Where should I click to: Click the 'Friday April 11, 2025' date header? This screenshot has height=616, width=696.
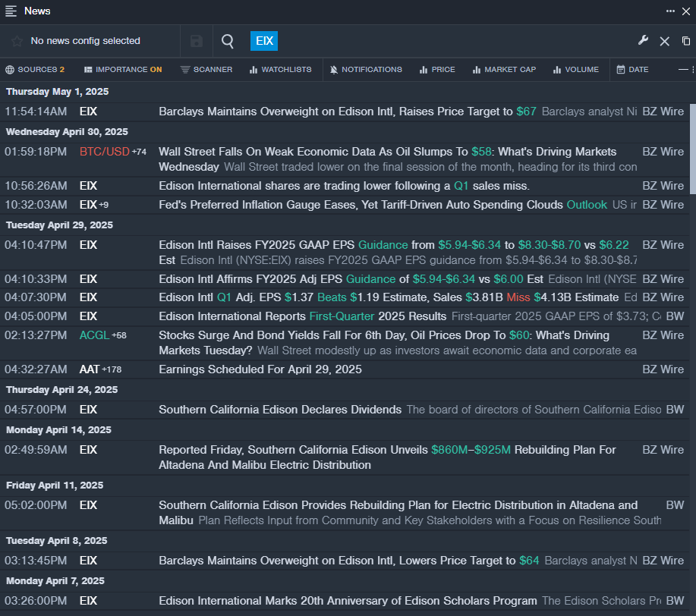pos(55,486)
